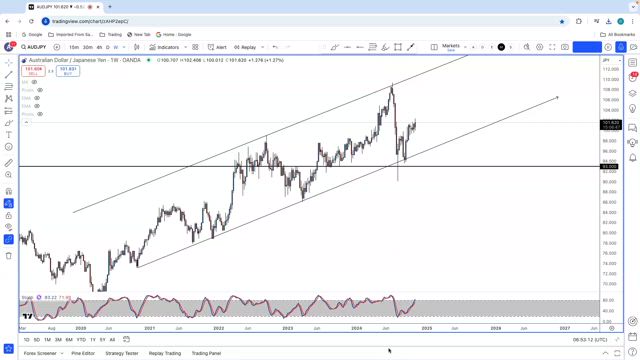Viewport: 640px width, 360px height.
Task: Open the patterns tool group in left sidebar
Action: click(9, 99)
